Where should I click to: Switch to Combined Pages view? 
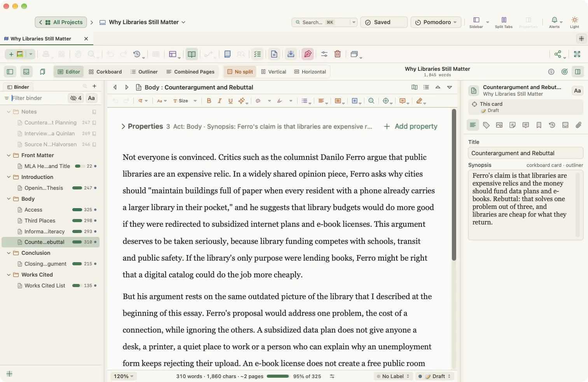pos(190,72)
